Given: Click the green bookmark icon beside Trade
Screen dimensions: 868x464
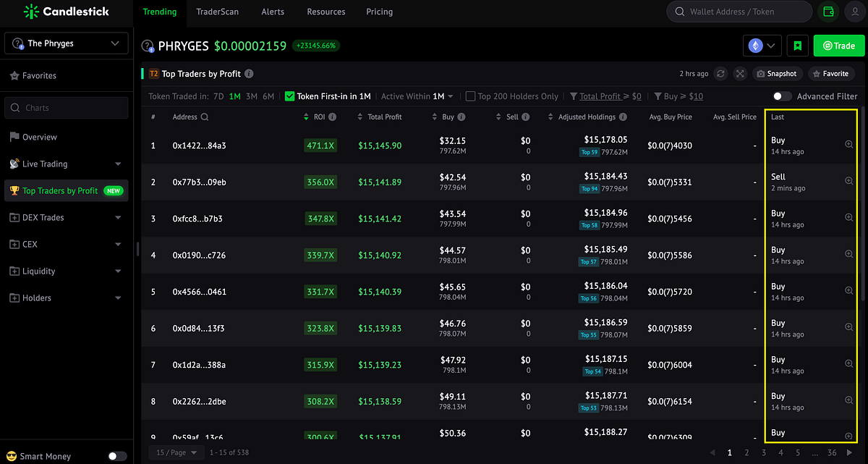Looking at the screenshot, I should pos(798,46).
